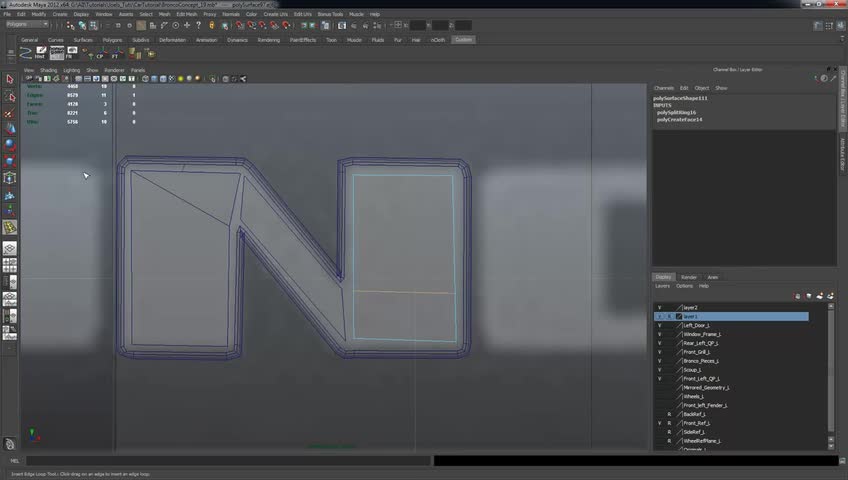
Task: Click the Rotate tool sphere icon
Action: [x=10, y=145]
